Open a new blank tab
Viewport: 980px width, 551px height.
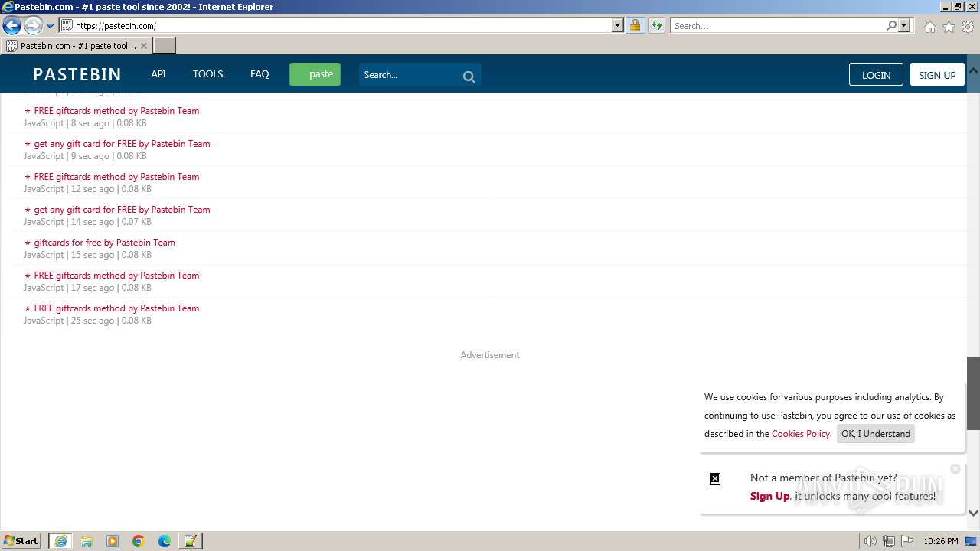165,46
